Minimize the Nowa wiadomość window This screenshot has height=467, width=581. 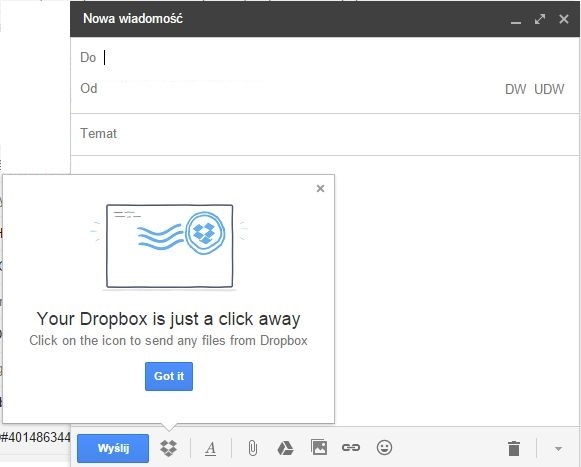(516, 20)
